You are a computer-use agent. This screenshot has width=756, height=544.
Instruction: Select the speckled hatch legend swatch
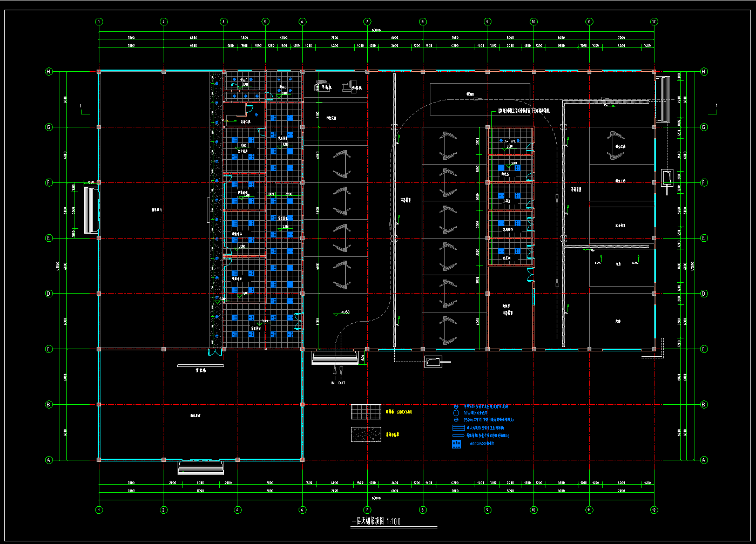367,434
